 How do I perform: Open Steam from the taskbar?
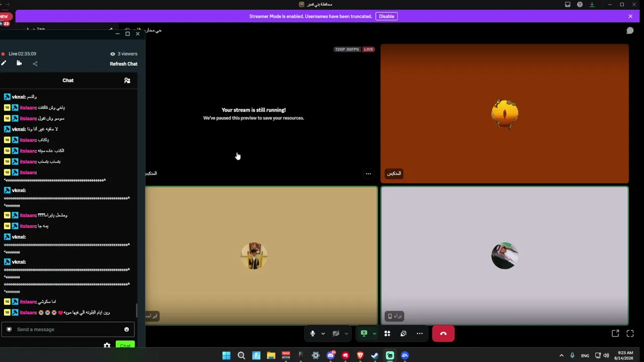375,355
